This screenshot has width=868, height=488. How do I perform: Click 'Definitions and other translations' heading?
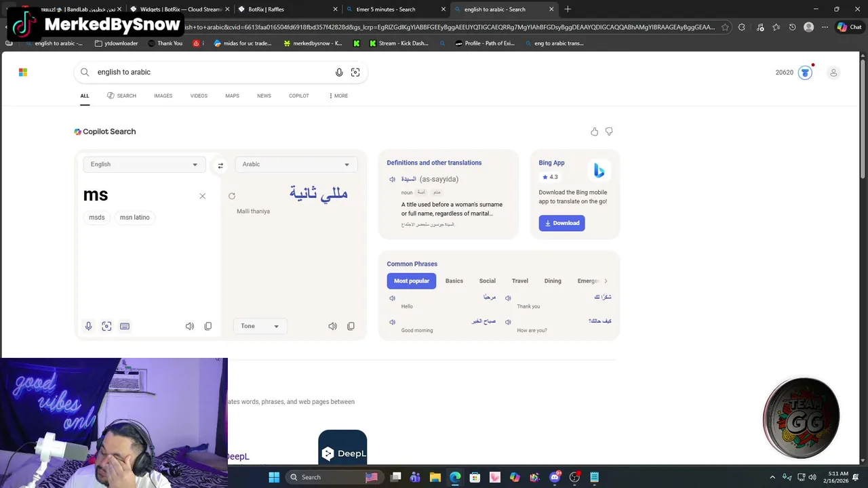point(434,163)
